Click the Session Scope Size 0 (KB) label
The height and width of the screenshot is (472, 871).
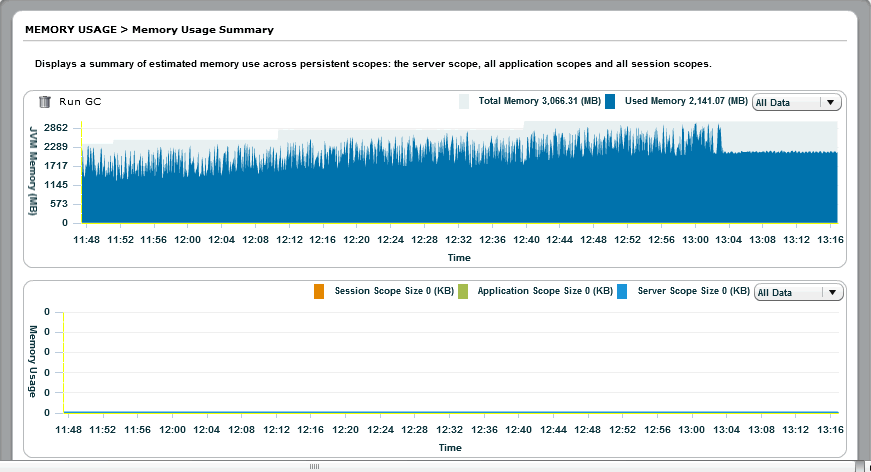coord(394,291)
